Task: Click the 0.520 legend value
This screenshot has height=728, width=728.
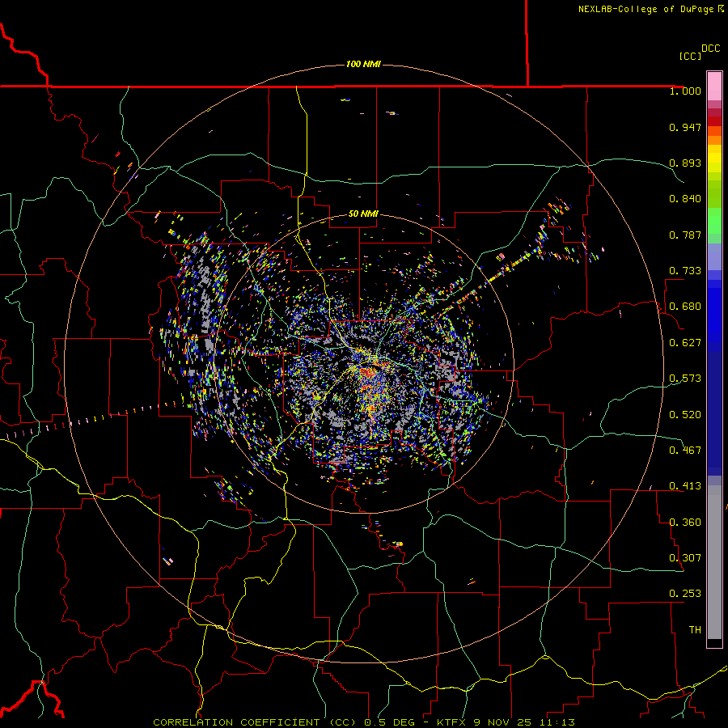Action: pyautogui.click(x=685, y=415)
